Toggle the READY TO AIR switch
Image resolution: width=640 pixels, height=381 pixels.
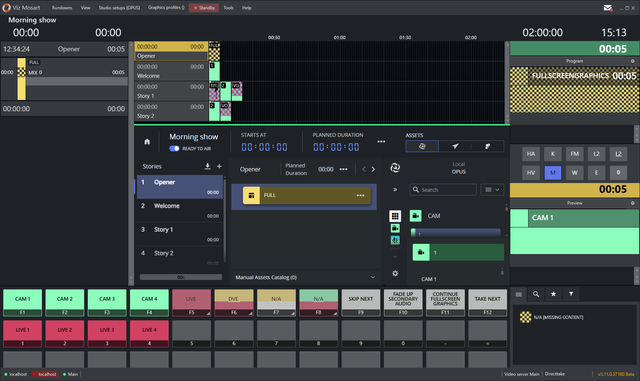pos(174,149)
